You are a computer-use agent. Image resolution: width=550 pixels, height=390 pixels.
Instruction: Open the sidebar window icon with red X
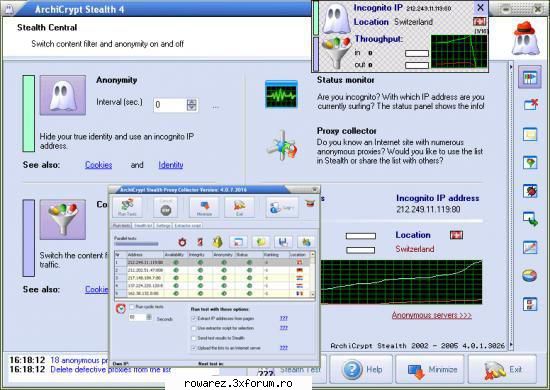point(530,105)
